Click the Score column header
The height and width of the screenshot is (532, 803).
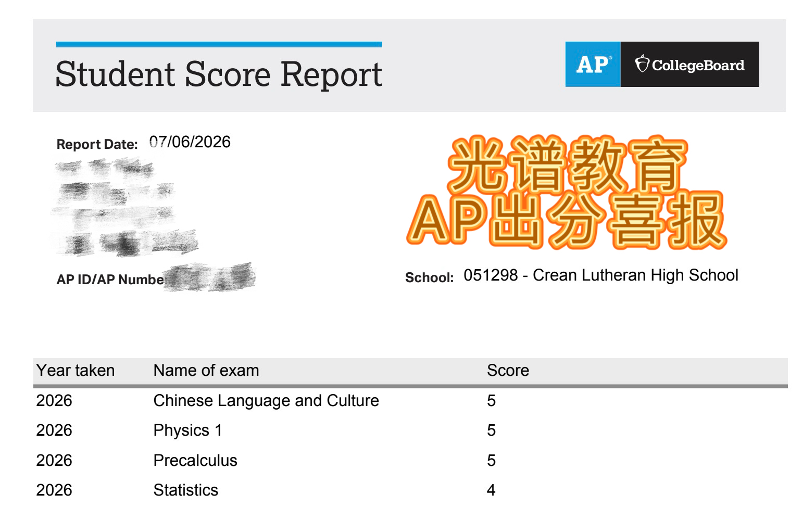tap(508, 370)
